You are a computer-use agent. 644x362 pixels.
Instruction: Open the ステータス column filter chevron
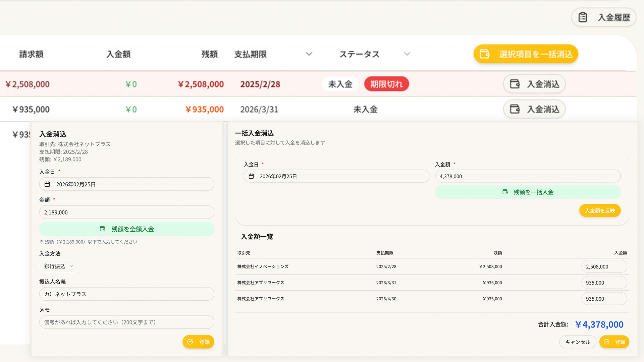pyautogui.click(x=407, y=54)
